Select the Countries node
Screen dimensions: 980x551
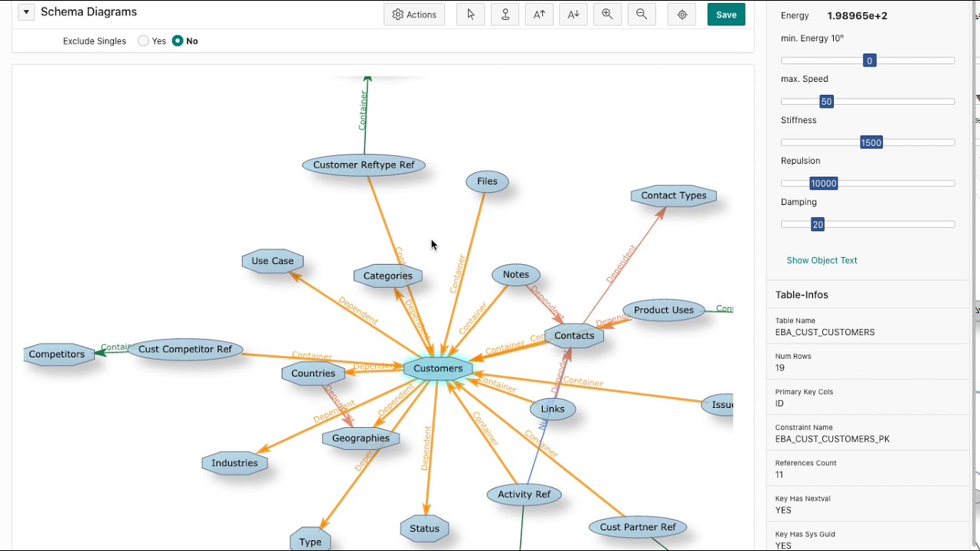[313, 373]
